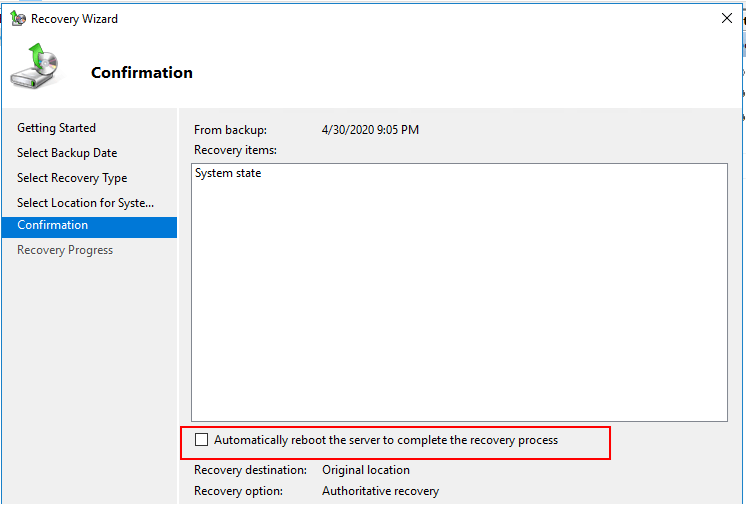This screenshot has width=747, height=505.
Task: Click the bold Confirmation page heading
Action: 142,72
